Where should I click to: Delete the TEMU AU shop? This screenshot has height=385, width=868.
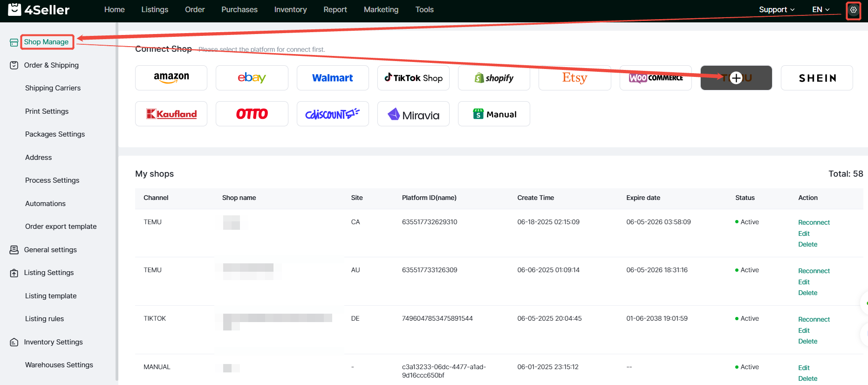807,293
